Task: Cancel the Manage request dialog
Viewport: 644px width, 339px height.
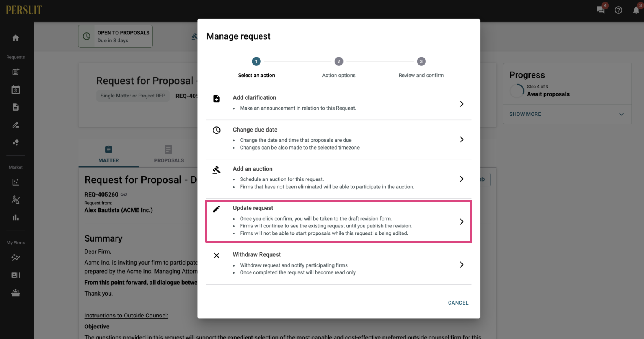Action: tap(458, 303)
